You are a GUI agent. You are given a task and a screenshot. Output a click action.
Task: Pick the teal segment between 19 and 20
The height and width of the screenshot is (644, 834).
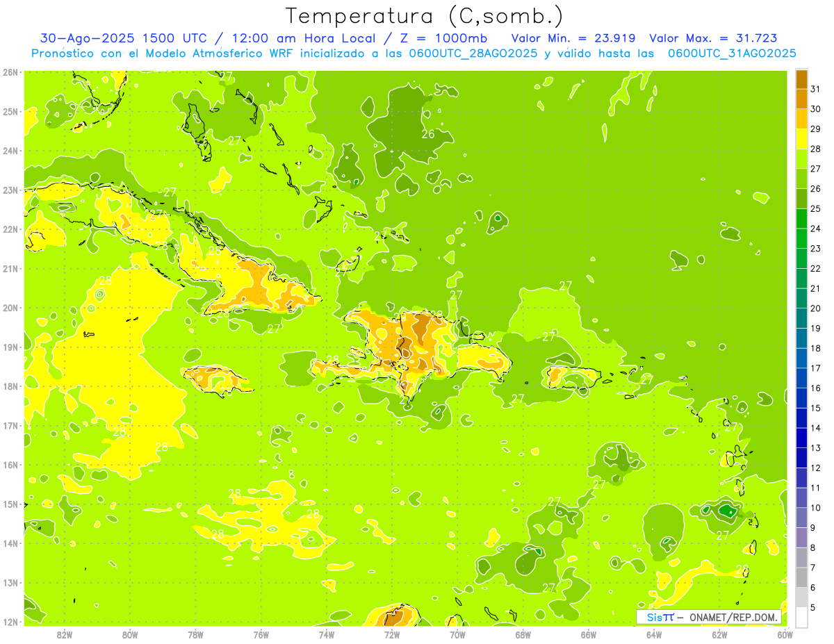point(801,318)
